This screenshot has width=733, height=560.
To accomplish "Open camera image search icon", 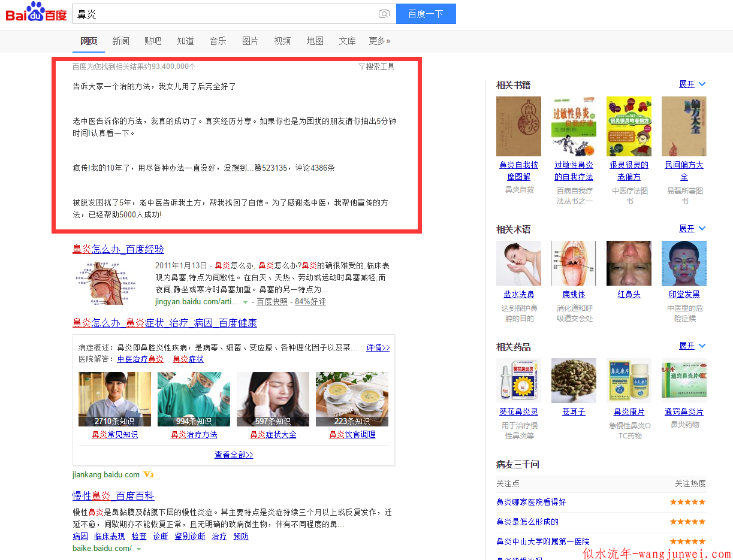I will click(384, 14).
